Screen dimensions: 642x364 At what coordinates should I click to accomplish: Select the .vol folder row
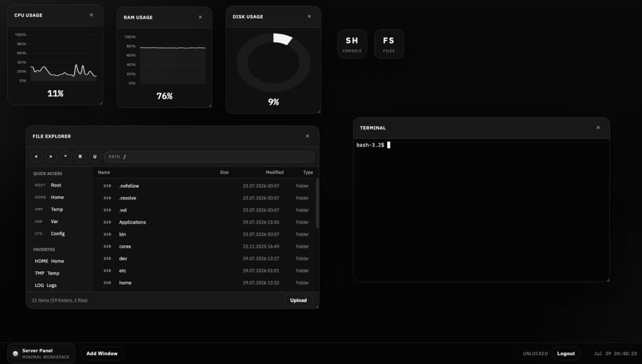[205, 210]
